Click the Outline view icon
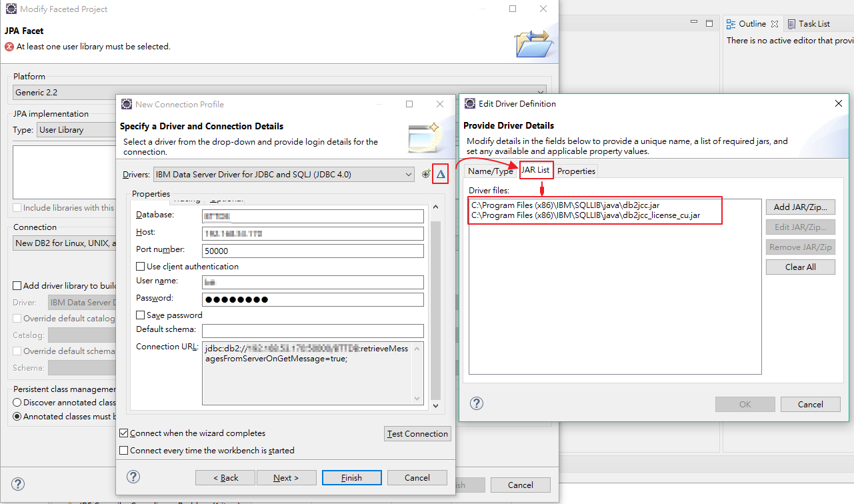The image size is (854, 504). tap(733, 23)
